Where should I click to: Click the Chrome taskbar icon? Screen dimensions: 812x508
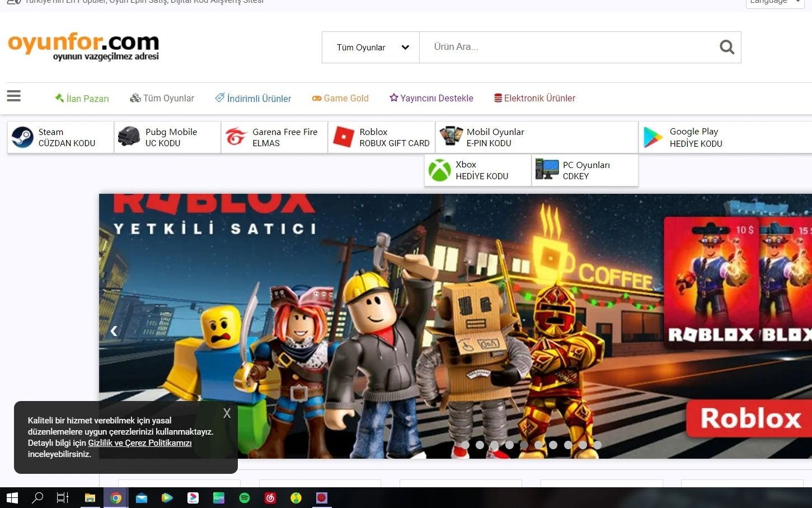[x=116, y=497]
